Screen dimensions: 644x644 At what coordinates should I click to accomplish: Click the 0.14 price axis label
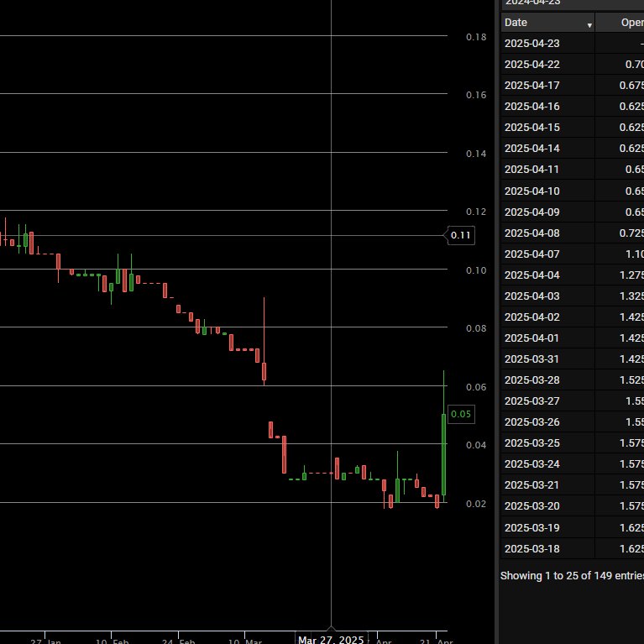(x=476, y=154)
